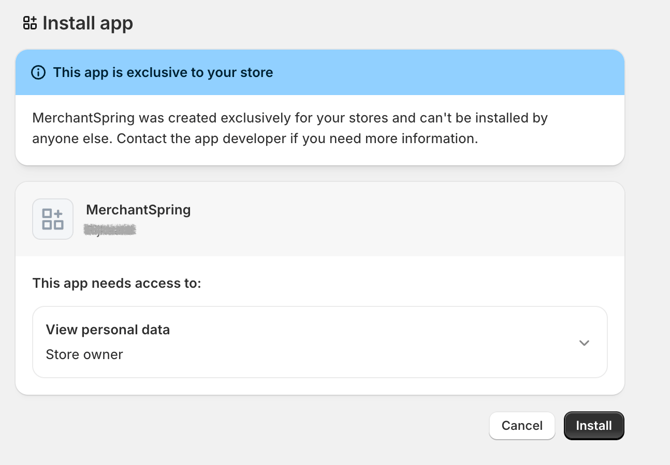
Task: Cancel the app installation
Action: click(x=522, y=426)
